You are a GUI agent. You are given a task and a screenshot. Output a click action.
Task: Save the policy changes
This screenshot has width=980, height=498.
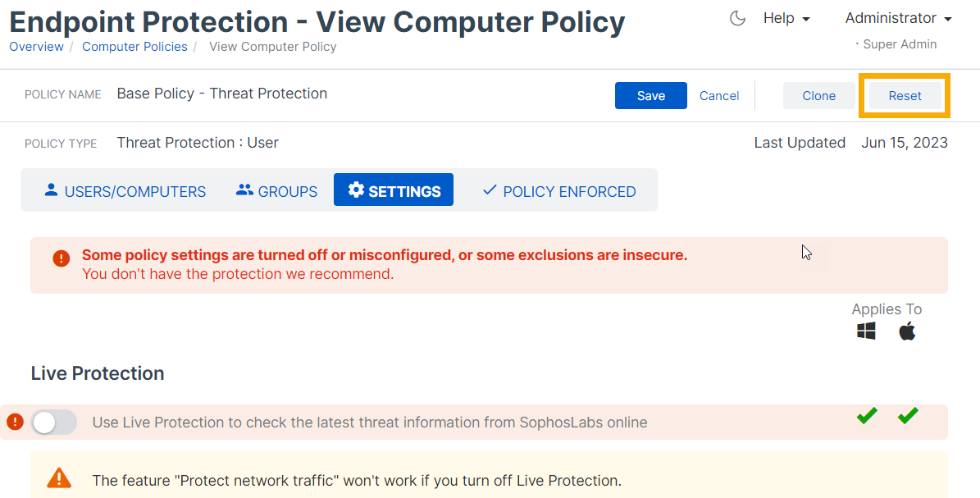coord(651,96)
